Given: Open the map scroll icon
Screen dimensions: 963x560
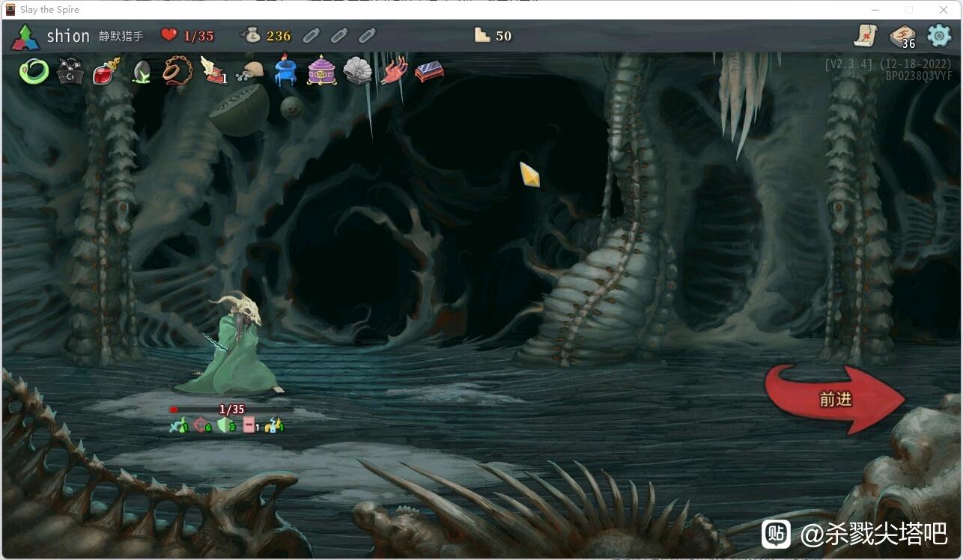Looking at the screenshot, I should pyautogui.click(x=866, y=35).
